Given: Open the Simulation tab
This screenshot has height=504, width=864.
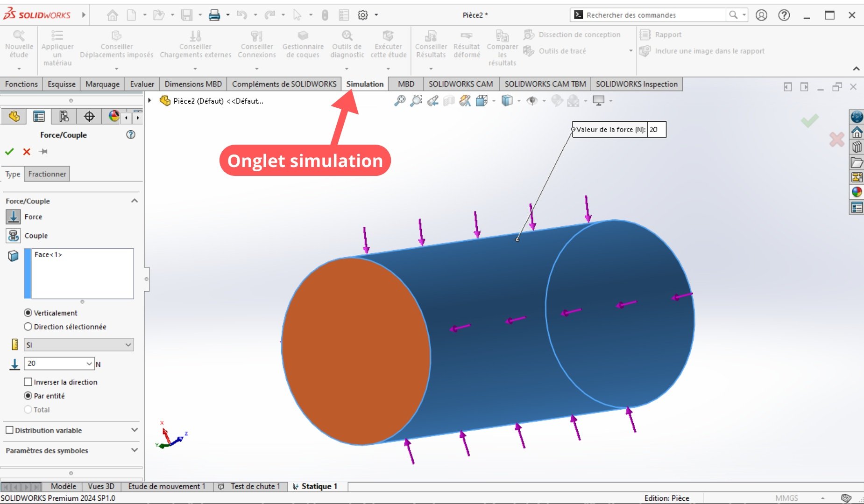Looking at the screenshot, I should click(365, 84).
